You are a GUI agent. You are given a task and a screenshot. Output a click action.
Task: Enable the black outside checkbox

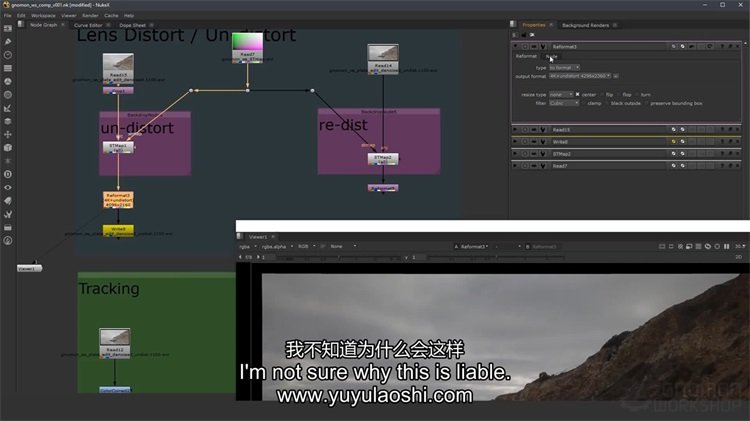(x=607, y=103)
